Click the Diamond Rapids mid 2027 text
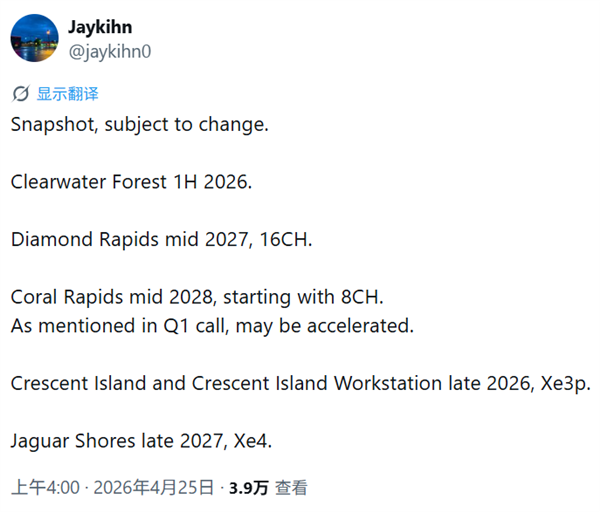Screen dimensions: 600x512 point(135,240)
